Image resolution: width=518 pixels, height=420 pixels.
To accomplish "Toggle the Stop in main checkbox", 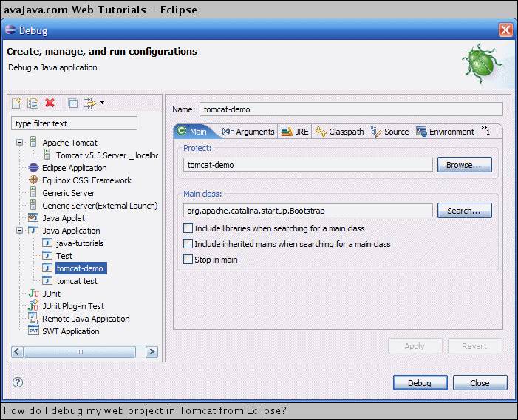I will coord(188,260).
